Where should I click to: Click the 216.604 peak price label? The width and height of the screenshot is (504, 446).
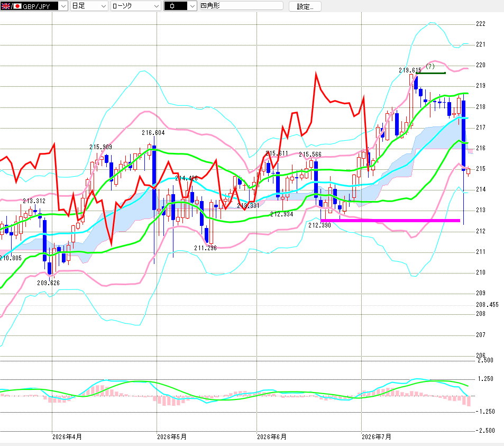[x=153, y=132]
